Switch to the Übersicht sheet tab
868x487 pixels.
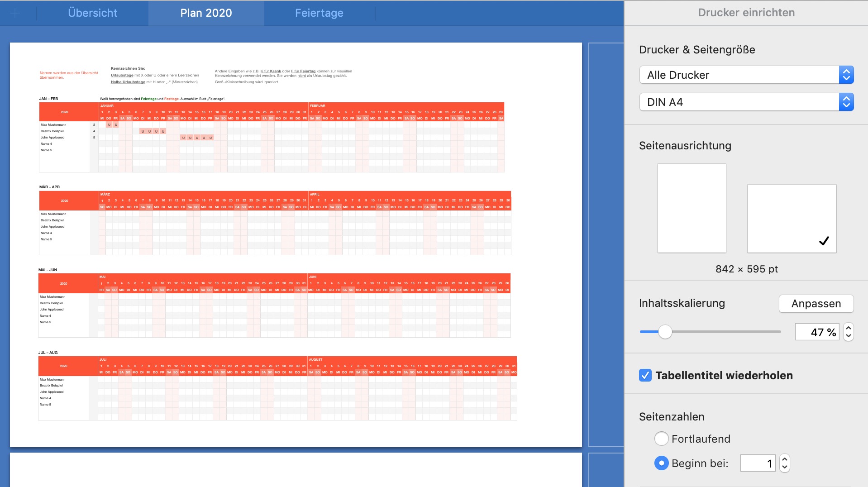pos(92,13)
